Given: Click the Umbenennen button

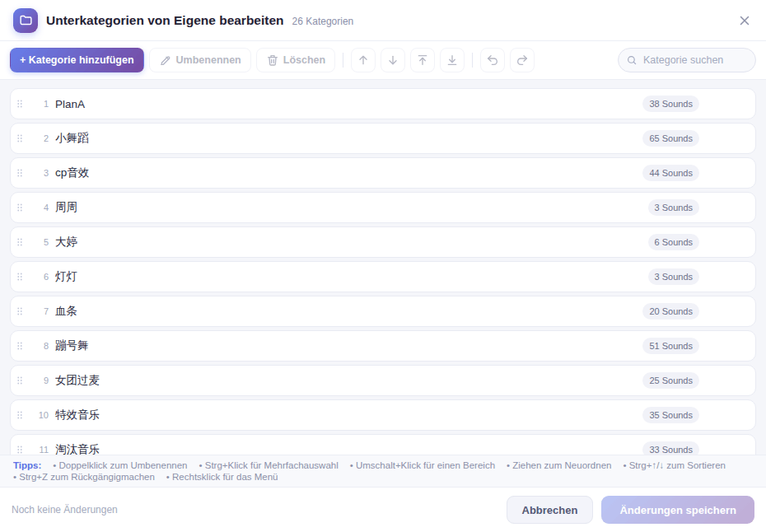Looking at the screenshot, I should 200,60.
